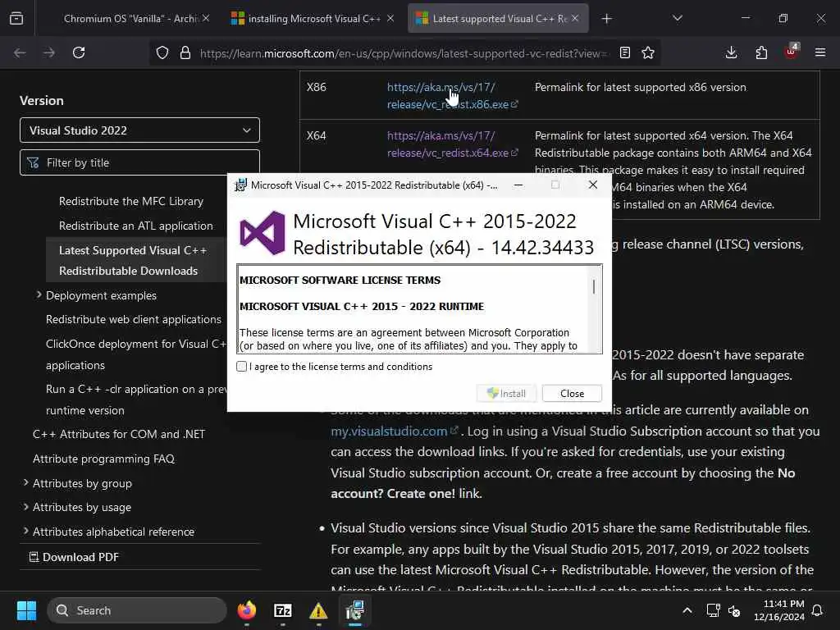
Task: Close the installing Microsoft Visual C++ tab
Action: (390, 18)
